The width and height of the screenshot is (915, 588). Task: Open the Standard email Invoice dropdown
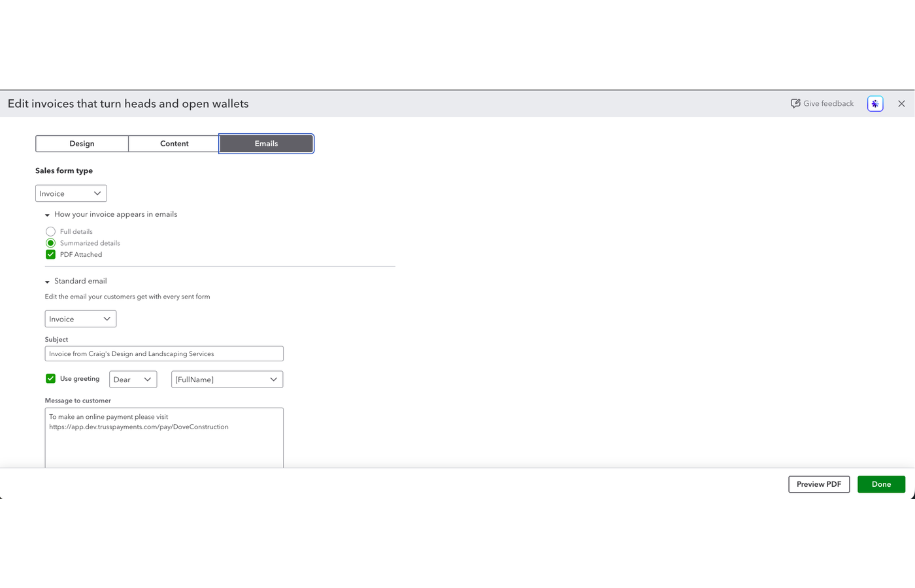click(80, 319)
